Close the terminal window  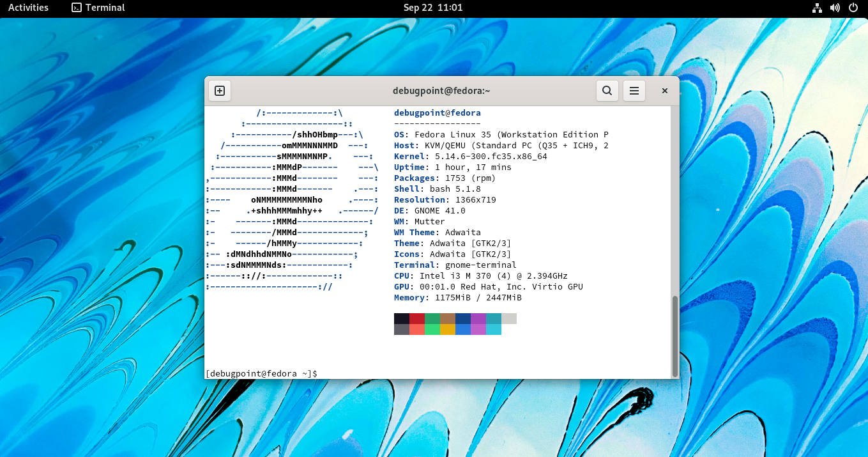point(664,91)
